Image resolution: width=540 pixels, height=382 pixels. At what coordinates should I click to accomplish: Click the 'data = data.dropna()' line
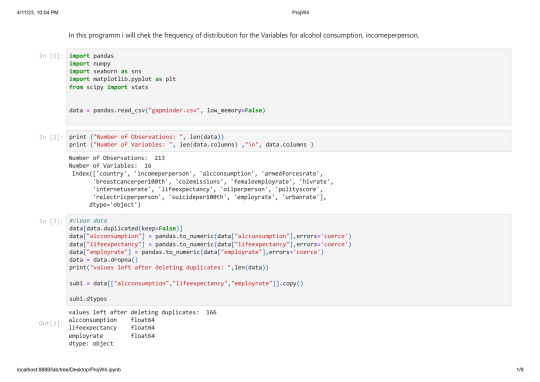pyautogui.click(x=103, y=260)
